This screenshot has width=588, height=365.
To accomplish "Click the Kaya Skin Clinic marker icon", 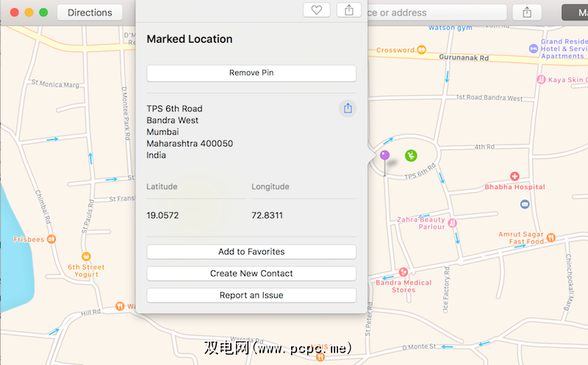I will coord(541,79).
